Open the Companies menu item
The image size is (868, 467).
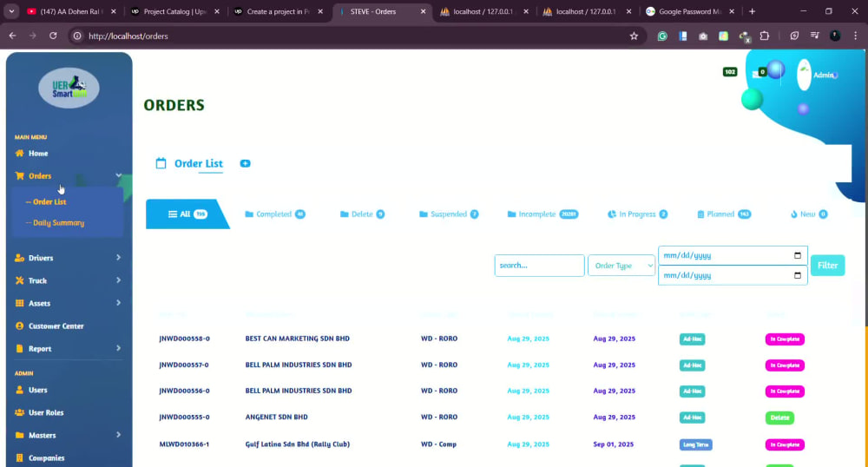pos(46,458)
